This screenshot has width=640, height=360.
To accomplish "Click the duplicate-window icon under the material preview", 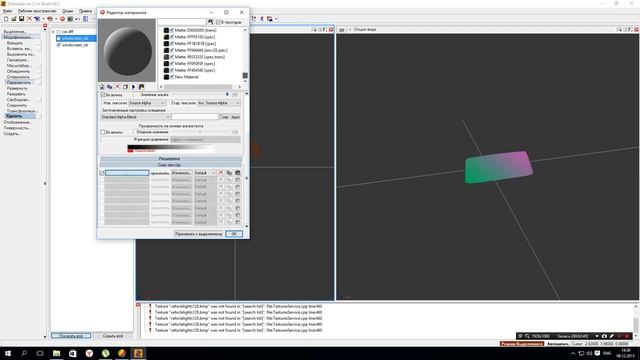I will (x=125, y=87).
